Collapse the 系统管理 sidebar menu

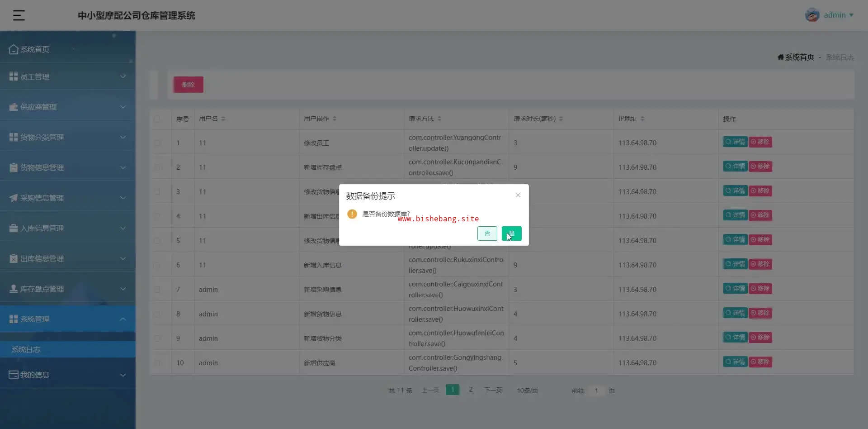pyautogui.click(x=68, y=319)
